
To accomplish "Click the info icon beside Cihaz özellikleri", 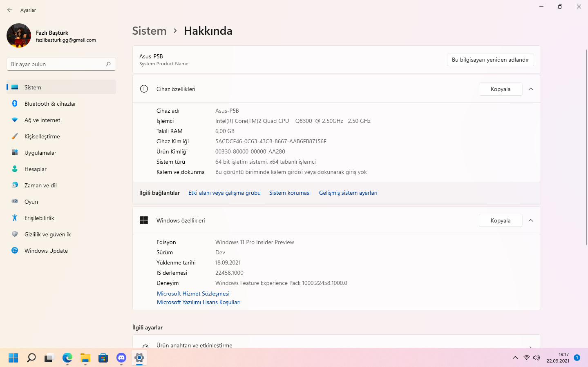I will coord(144,89).
